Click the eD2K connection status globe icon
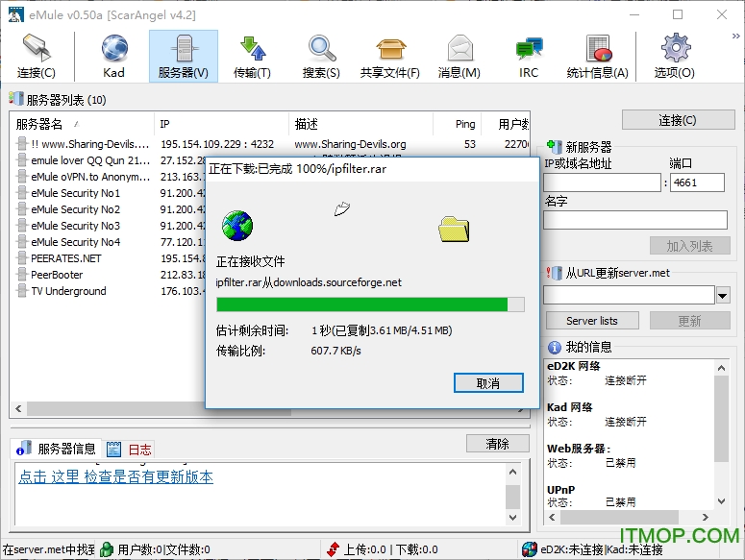The image size is (745, 560). pos(530,549)
